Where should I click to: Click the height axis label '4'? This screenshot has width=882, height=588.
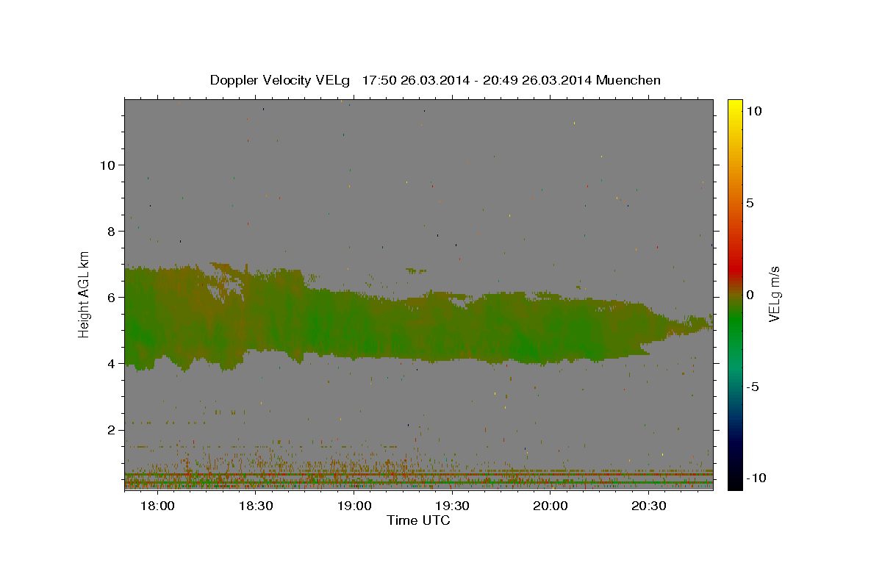[110, 363]
